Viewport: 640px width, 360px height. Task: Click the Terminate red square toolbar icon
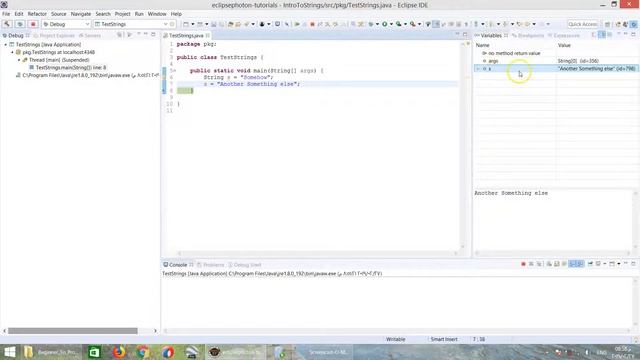(312, 24)
